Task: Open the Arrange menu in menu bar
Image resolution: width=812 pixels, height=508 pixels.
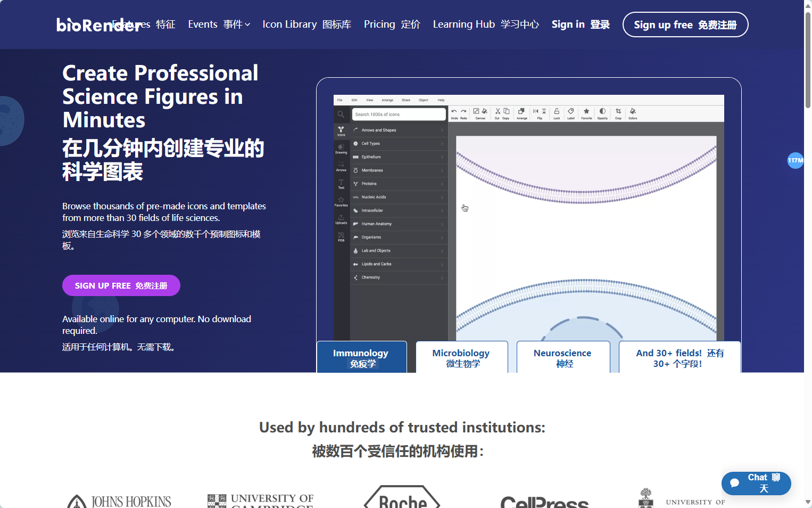Action: pyautogui.click(x=387, y=100)
